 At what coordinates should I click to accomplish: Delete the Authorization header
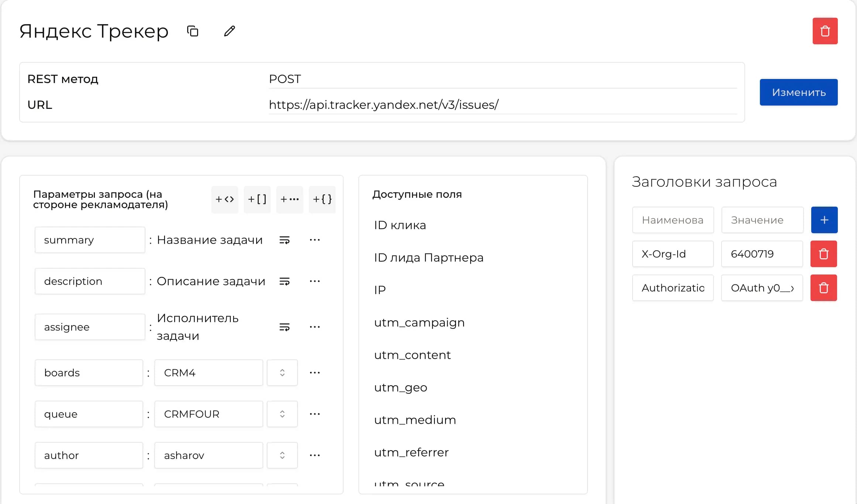823,288
